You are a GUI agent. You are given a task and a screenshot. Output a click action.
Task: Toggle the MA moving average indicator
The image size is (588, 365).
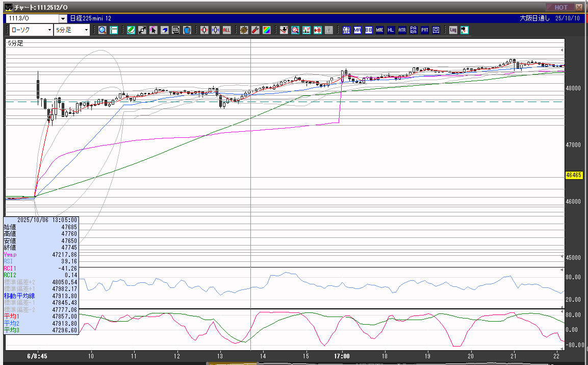click(x=357, y=30)
